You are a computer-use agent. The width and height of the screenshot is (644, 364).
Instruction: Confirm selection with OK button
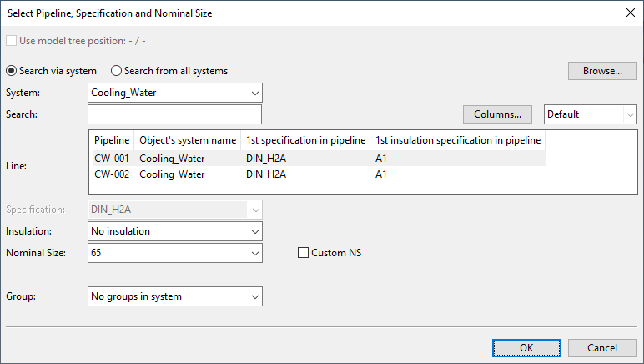coord(526,348)
